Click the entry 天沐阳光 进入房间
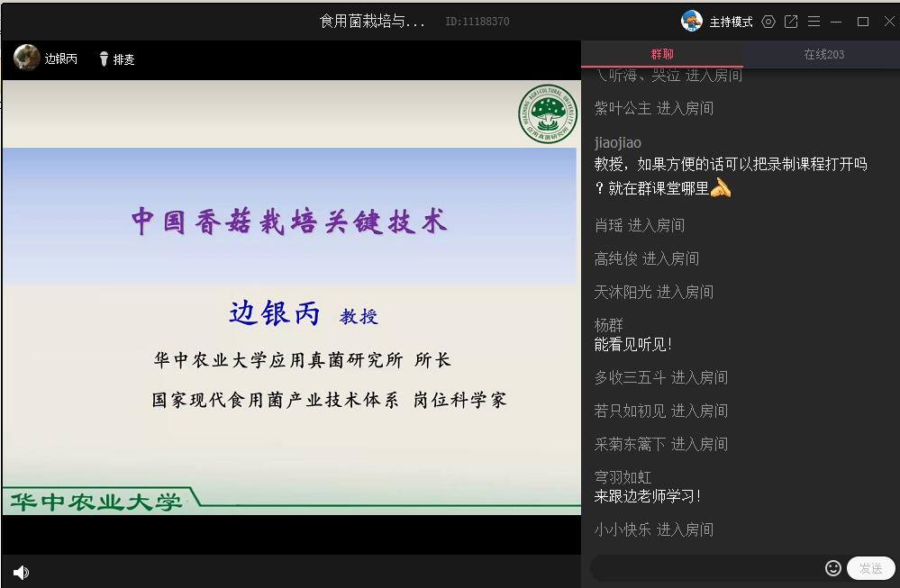Image resolution: width=900 pixels, height=588 pixels. pyautogui.click(x=654, y=292)
